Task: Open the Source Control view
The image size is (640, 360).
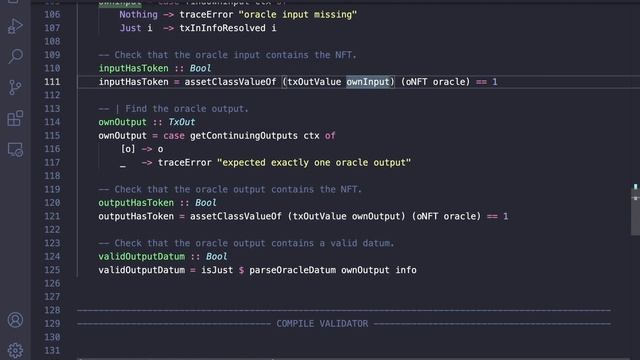Action: click(x=15, y=87)
